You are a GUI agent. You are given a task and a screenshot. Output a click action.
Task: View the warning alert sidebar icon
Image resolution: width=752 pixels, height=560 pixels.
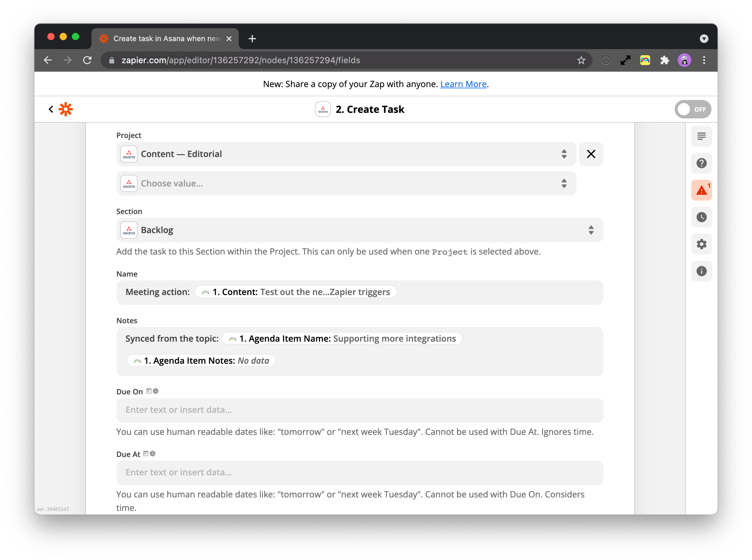(x=701, y=190)
